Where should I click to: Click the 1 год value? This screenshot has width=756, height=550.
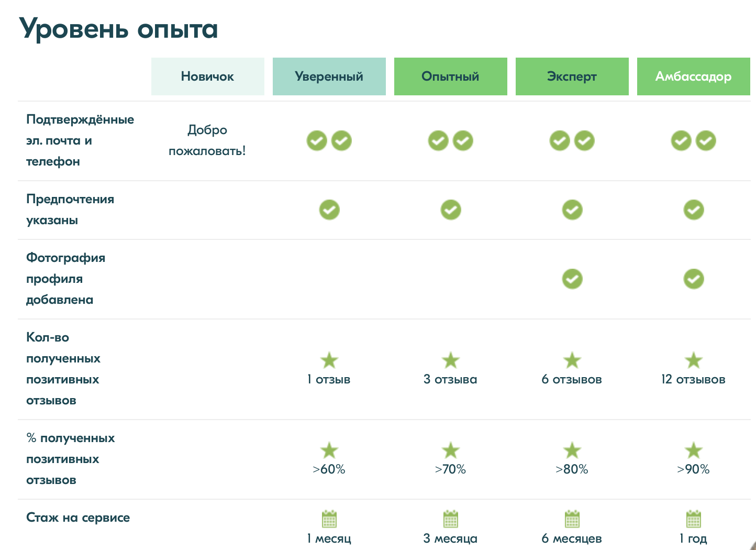pyautogui.click(x=693, y=538)
